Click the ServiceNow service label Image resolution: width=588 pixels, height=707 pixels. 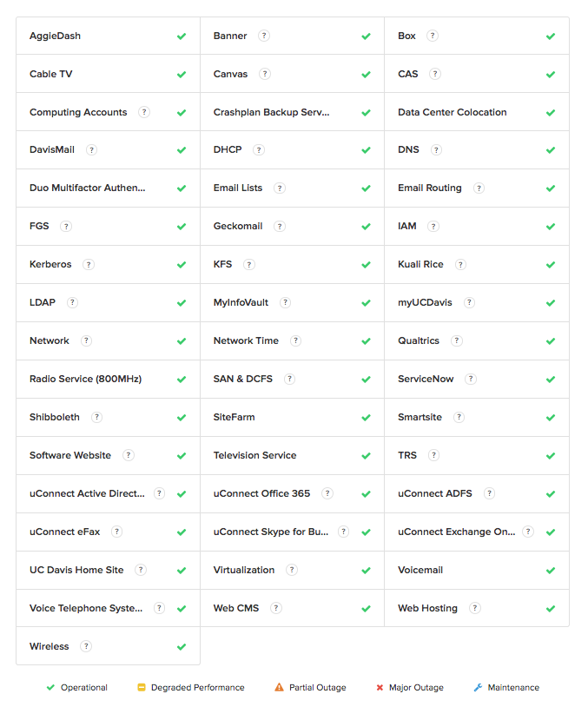[x=425, y=379]
